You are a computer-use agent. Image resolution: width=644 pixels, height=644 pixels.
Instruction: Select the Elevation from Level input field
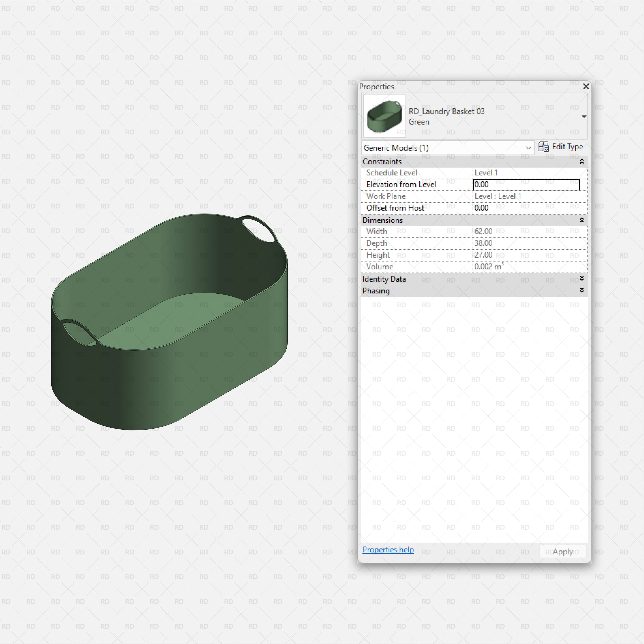coord(526,184)
